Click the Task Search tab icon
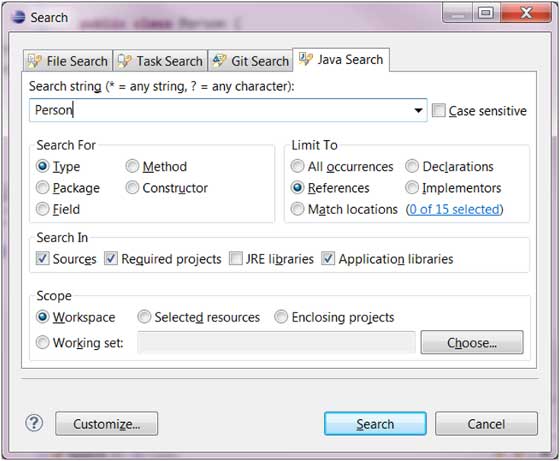Image resolution: width=560 pixels, height=461 pixels. pos(125,61)
